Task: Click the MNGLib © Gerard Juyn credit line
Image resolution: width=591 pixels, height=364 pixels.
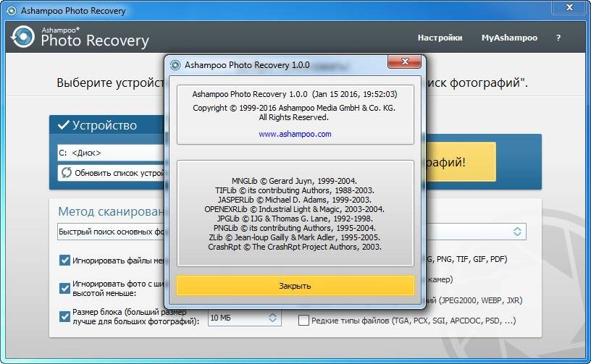Action: (x=294, y=181)
